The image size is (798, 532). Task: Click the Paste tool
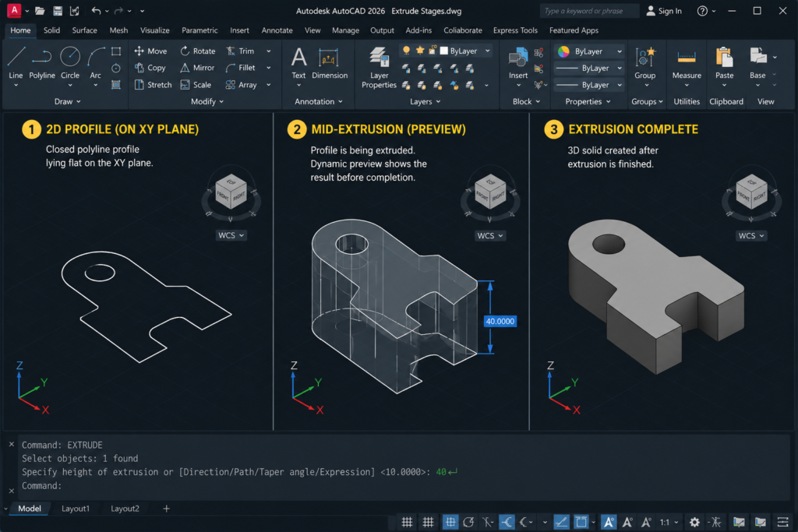(x=724, y=62)
